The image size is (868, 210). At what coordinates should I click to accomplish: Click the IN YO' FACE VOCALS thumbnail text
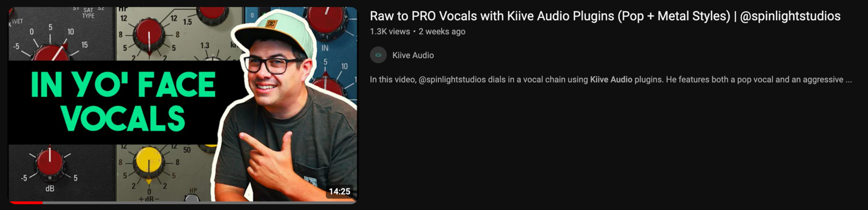point(123,102)
